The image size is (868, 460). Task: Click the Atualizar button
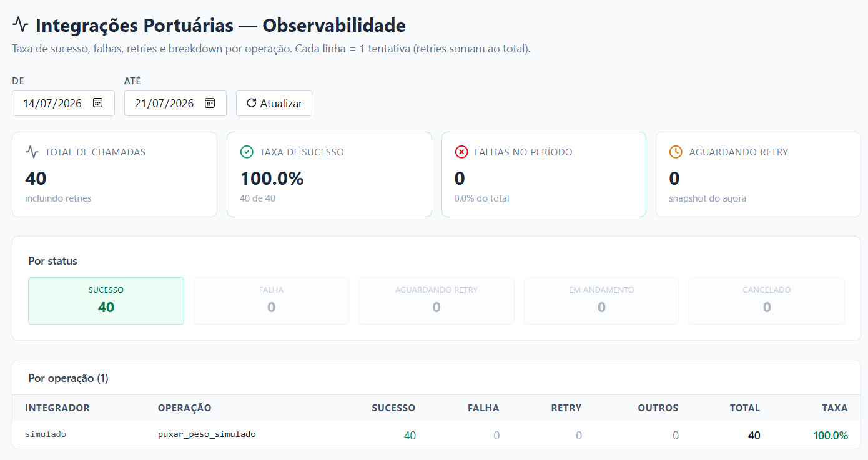pyautogui.click(x=274, y=103)
